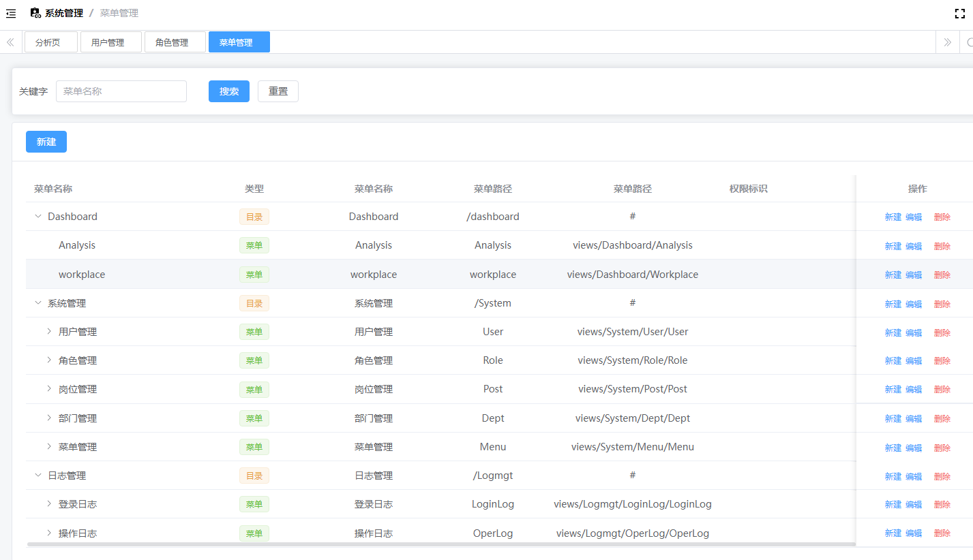Click 编辑 in the 用户管理 row

click(914, 332)
